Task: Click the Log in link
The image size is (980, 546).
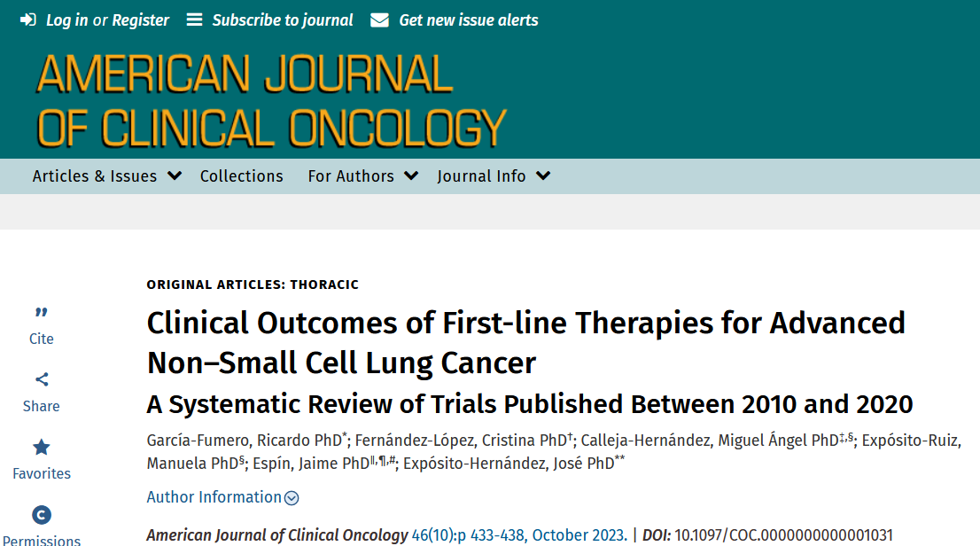Action: click(x=67, y=19)
